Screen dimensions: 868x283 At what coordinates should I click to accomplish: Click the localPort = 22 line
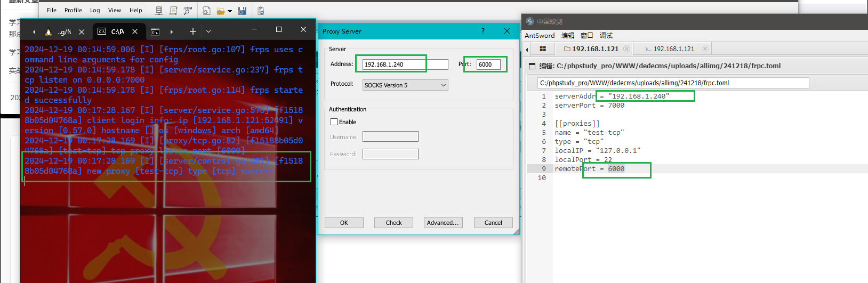click(583, 160)
